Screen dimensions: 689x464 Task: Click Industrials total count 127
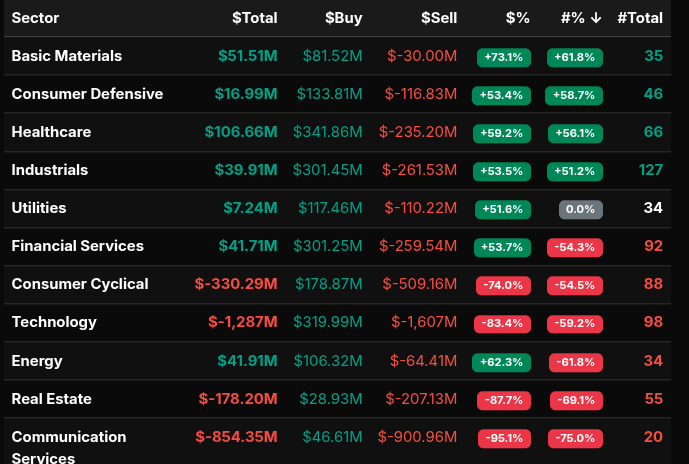coord(651,170)
